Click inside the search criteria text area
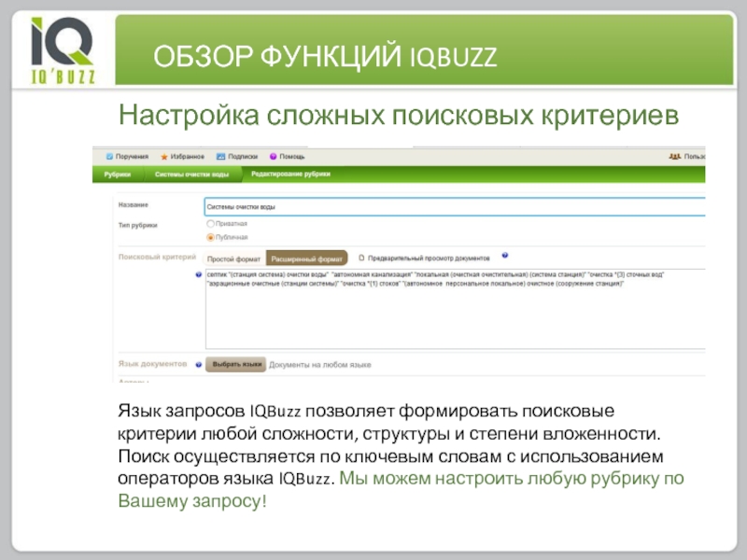Viewport: 747px width, 560px height. 456,309
